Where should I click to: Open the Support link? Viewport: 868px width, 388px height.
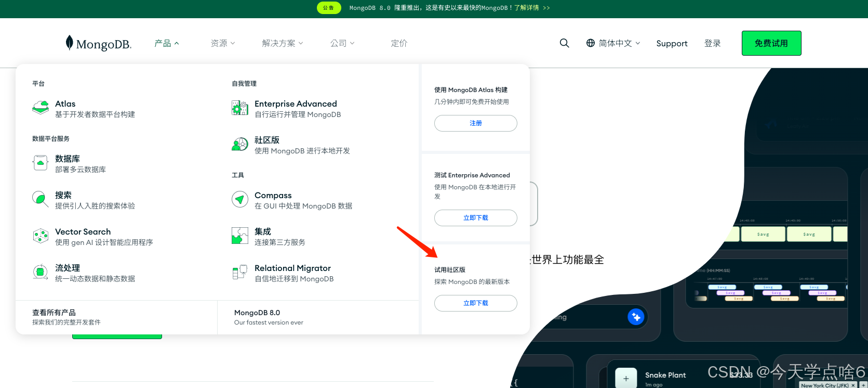[672, 43]
